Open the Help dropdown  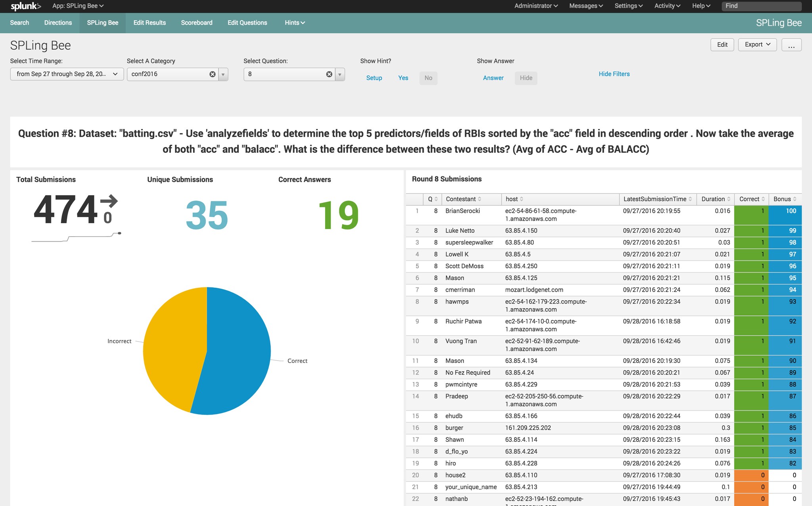[701, 6]
